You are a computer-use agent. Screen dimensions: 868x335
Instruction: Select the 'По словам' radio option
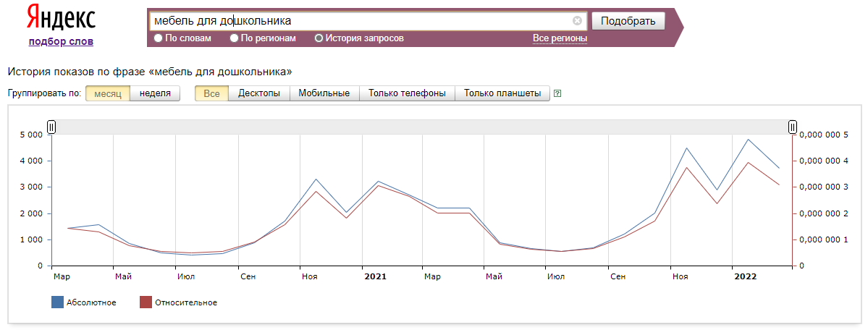(159, 38)
